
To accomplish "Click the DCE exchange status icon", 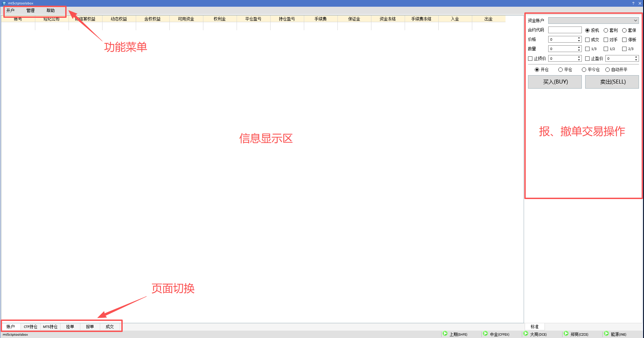I will click(526, 334).
